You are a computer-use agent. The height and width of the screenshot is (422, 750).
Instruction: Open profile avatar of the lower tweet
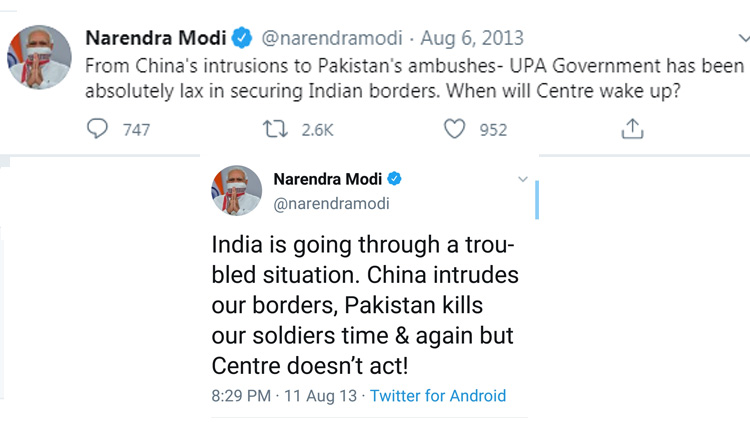coord(236,190)
